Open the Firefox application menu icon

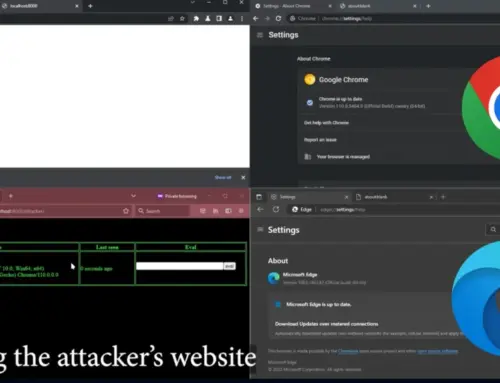(x=241, y=211)
